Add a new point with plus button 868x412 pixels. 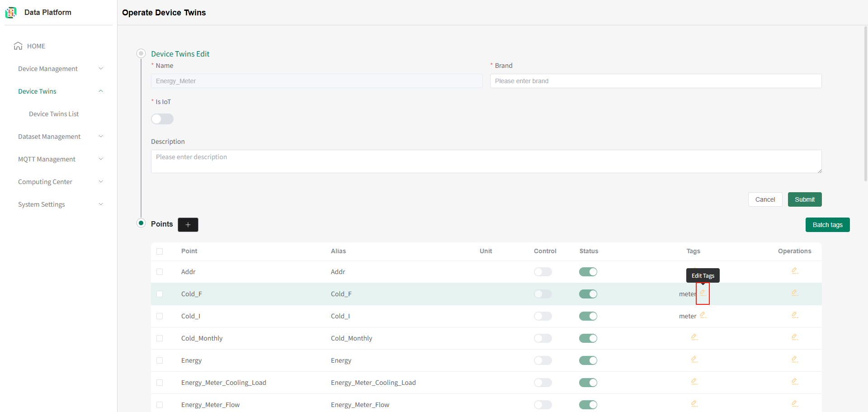point(188,225)
